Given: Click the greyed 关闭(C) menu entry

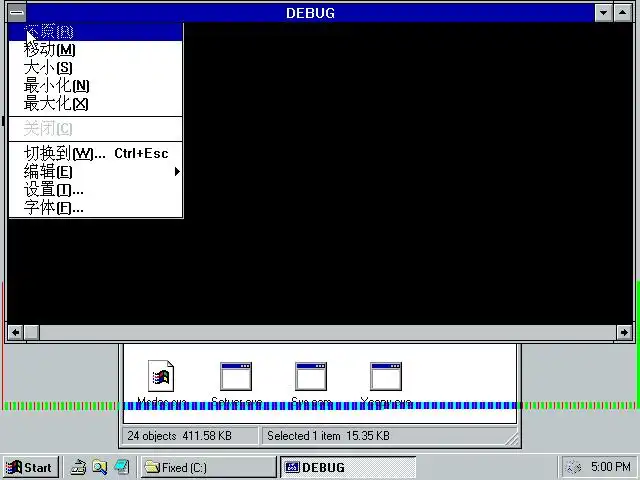Looking at the screenshot, I should 96,129.
